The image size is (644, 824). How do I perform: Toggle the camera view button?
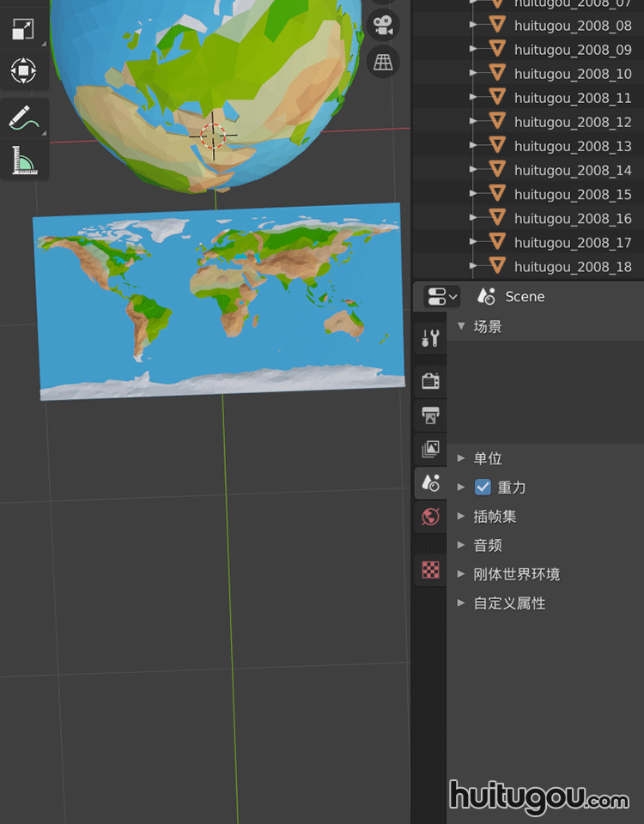tap(383, 25)
